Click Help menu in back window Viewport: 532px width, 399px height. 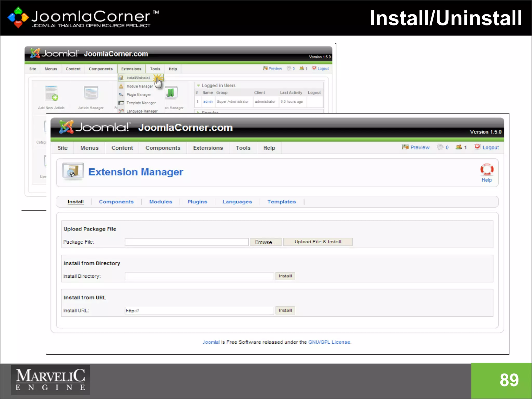click(x=173, y=69)
